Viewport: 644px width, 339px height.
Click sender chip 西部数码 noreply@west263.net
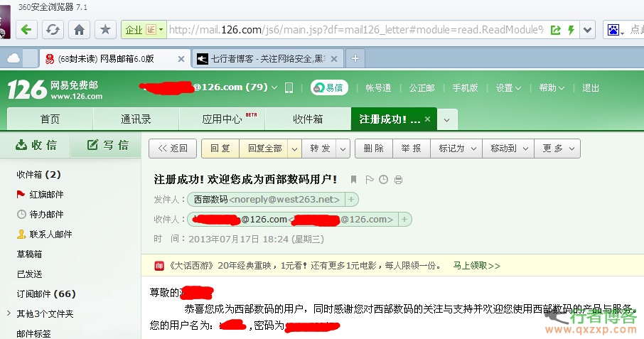pos(267,200)
